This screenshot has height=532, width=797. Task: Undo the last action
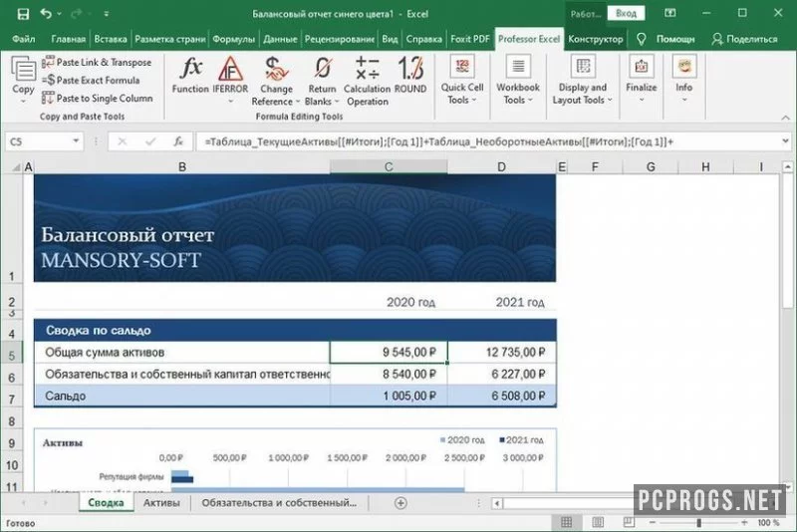click(x=46, y=14)
